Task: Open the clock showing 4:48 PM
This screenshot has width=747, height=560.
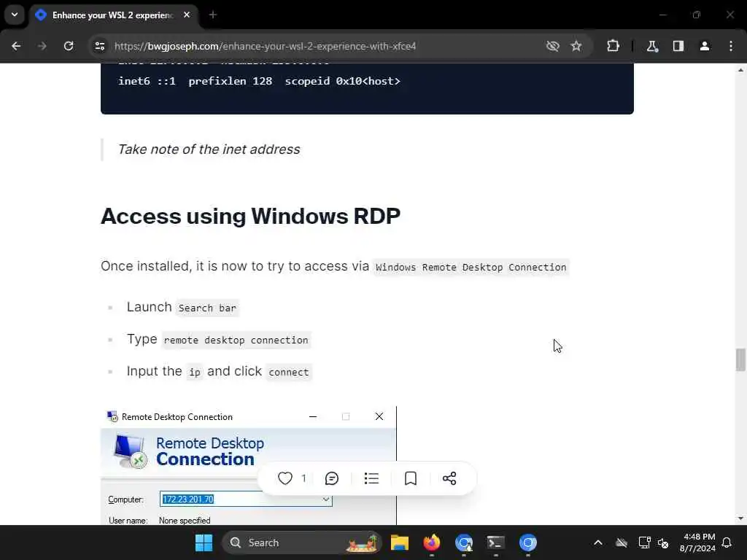Action: coord(698,542)
